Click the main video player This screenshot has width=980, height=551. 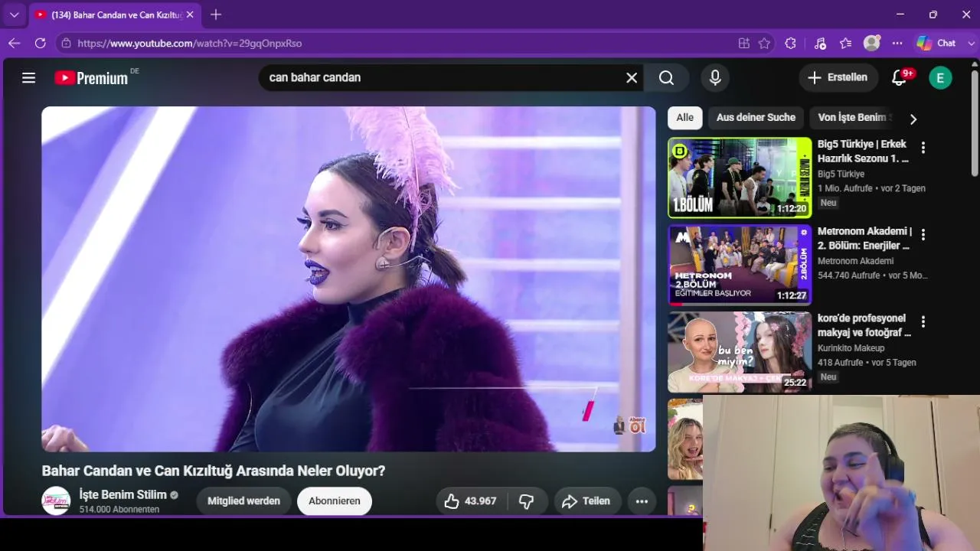pos(348,279)
